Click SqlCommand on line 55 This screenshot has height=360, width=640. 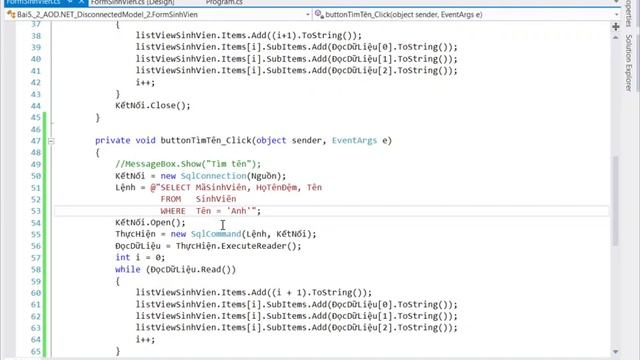tap(216, 234)
